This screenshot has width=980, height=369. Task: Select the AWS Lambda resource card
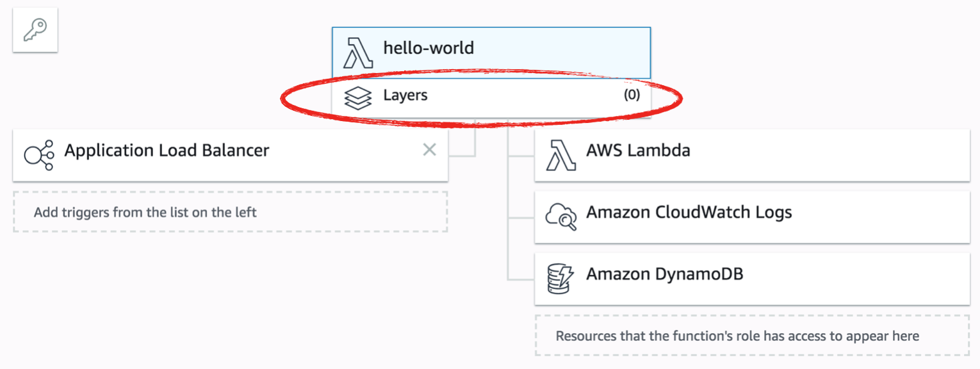(752, 154)
